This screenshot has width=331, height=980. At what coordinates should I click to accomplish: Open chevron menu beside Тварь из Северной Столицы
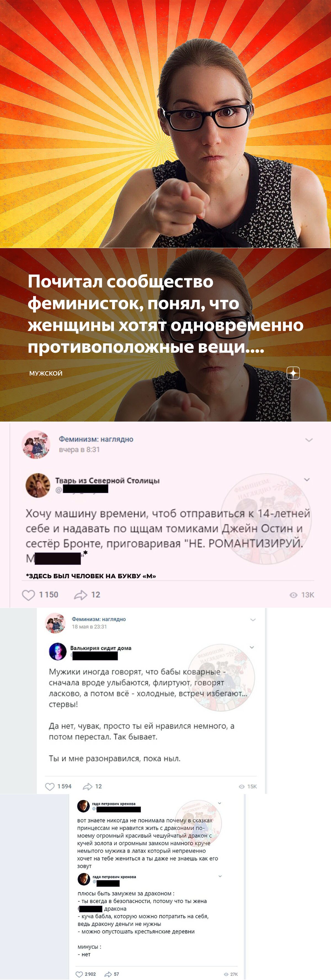pyautogui.click(x=307, y=479)
